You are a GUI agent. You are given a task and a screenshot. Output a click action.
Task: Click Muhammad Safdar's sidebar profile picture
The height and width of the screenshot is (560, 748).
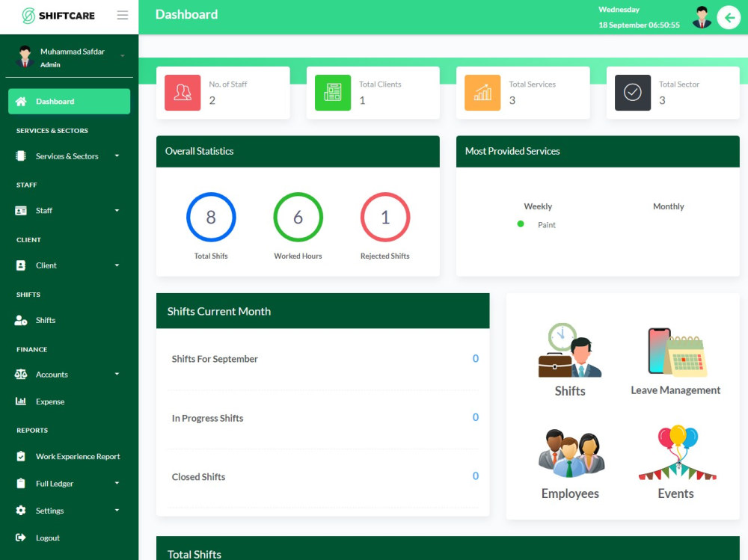coord(25,58)
